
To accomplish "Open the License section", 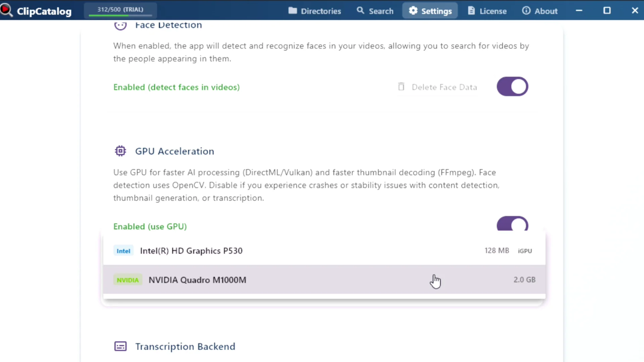I will coord(487,11).
